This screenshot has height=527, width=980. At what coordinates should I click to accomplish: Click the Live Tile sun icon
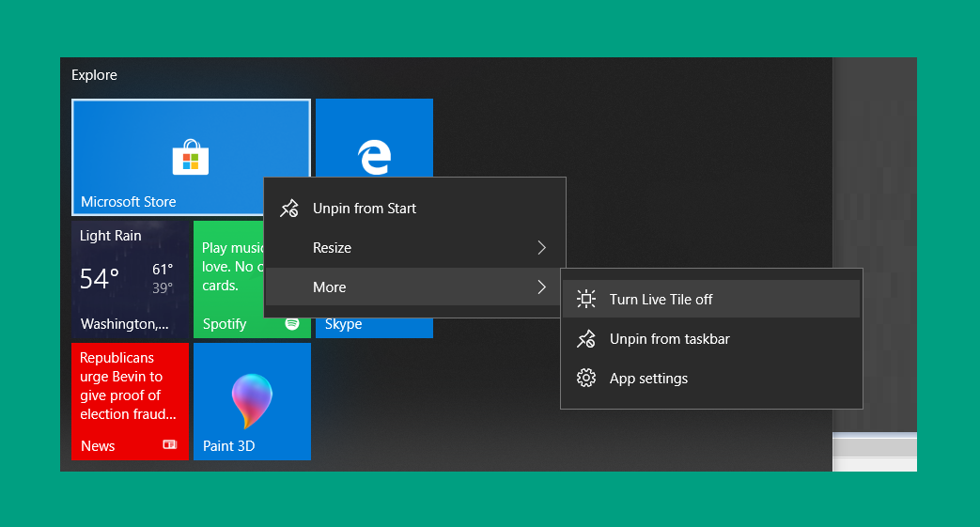(x=585, y=299)
